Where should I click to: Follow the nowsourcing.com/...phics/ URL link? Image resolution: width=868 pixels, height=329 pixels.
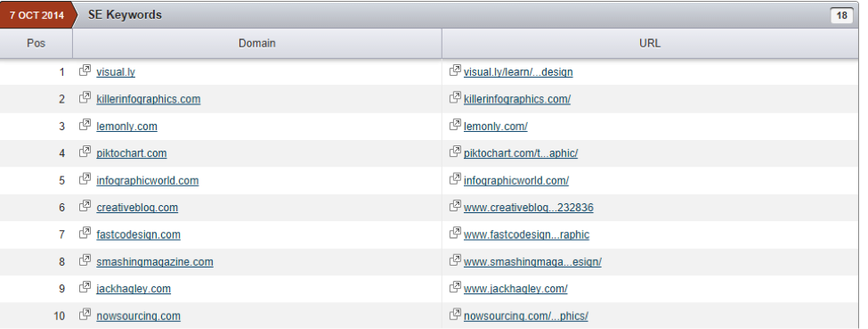(x=526, y=317)
